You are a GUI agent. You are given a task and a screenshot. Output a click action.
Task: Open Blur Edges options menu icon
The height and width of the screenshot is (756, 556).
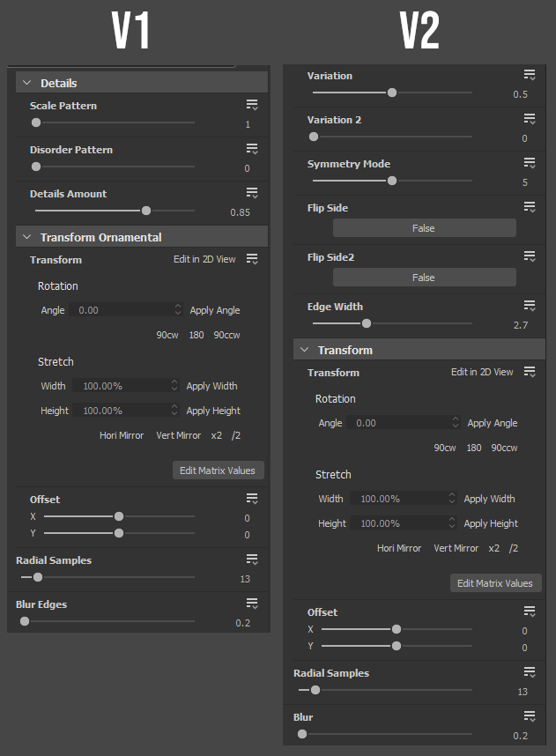[x=252, y=604]
